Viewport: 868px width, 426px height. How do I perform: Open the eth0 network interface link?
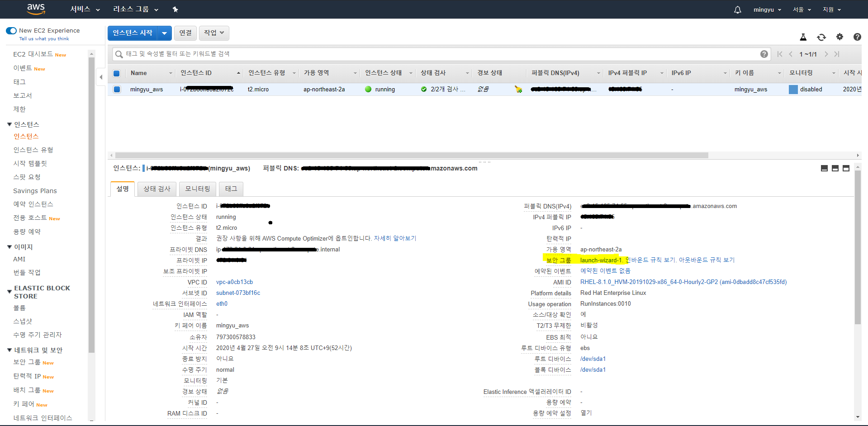coord(222,304)
